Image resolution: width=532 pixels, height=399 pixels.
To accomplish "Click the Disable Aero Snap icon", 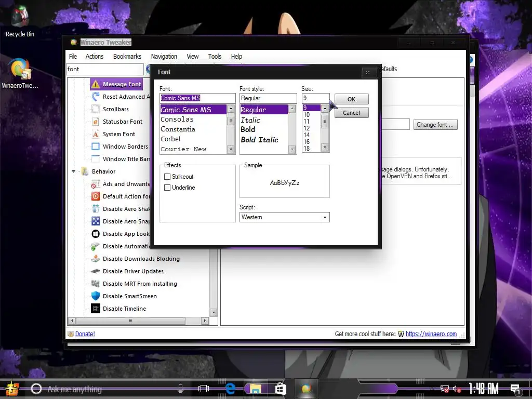I will [96, 221].
